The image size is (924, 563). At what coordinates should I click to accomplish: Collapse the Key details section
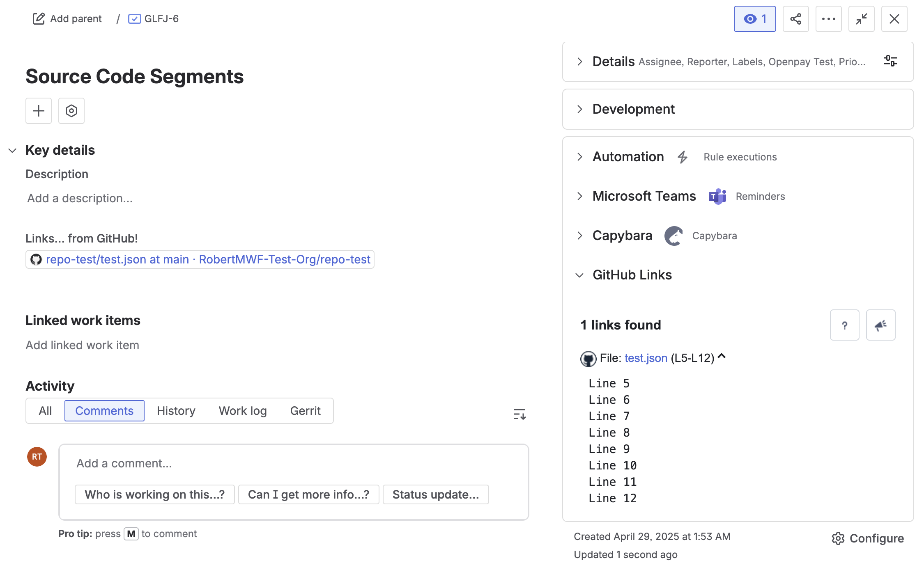pyautogui.click(x=13, y=151)
